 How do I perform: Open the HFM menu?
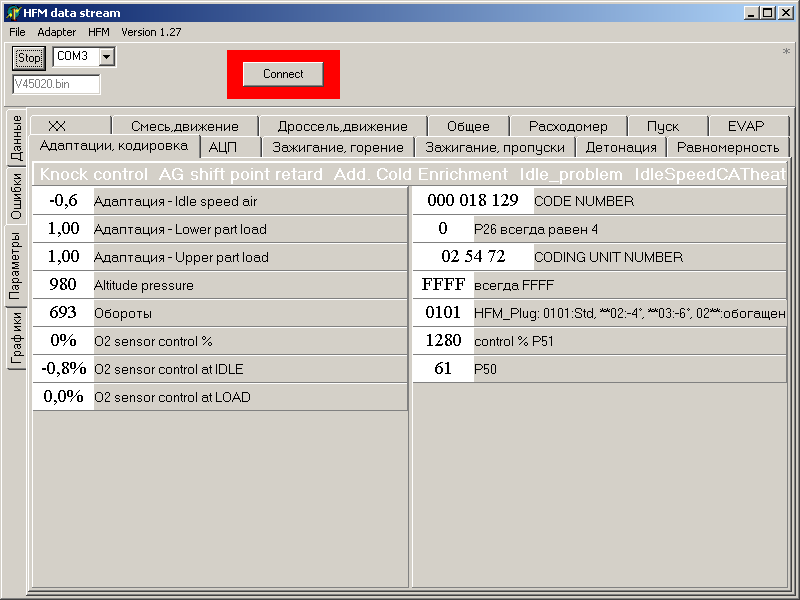98,32
